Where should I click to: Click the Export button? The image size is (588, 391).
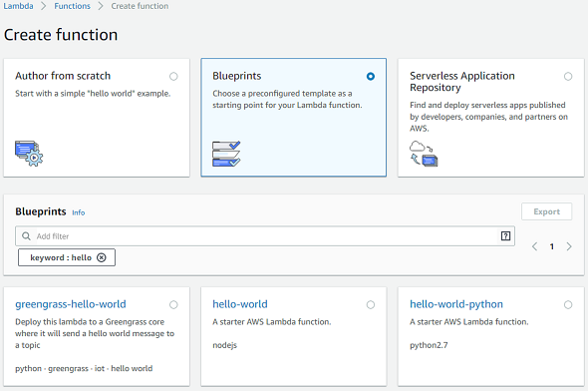(x=547, y=211)
